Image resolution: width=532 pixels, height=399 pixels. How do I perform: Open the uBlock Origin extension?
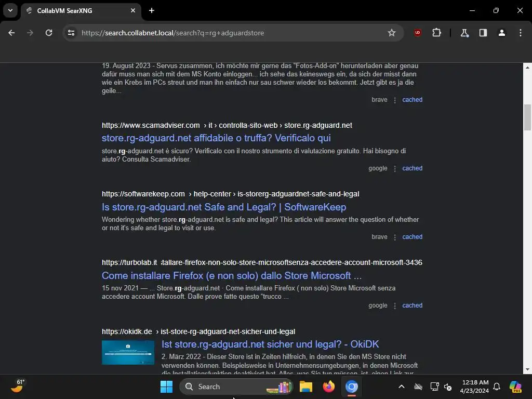pyautogui.click(x=418, y=33)
